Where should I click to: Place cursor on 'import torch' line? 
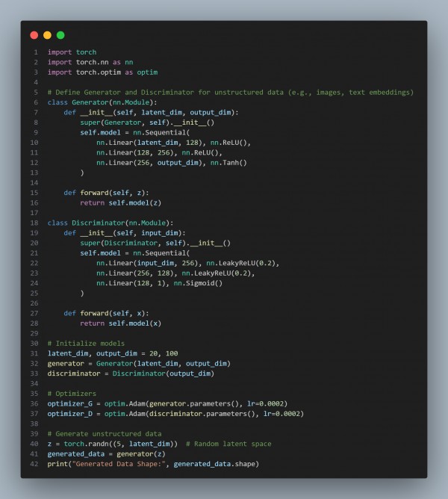[x=72, y=52]
